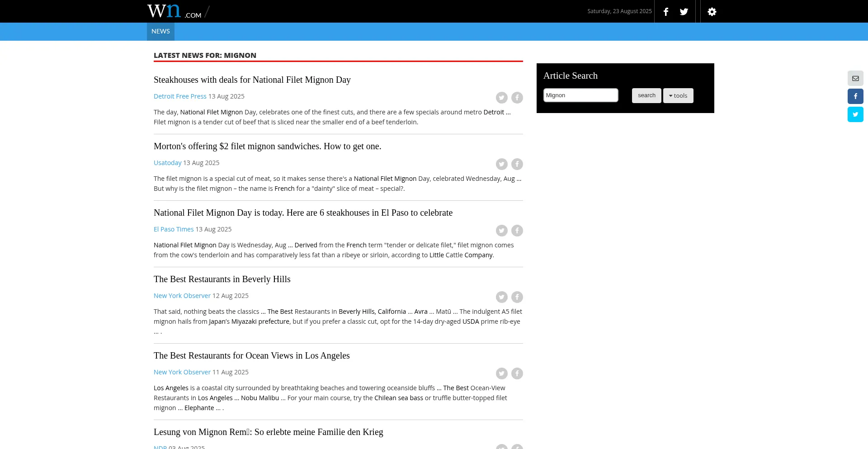Open settings gear in header
The image size is (868, 449).
[x=712, y=12]
